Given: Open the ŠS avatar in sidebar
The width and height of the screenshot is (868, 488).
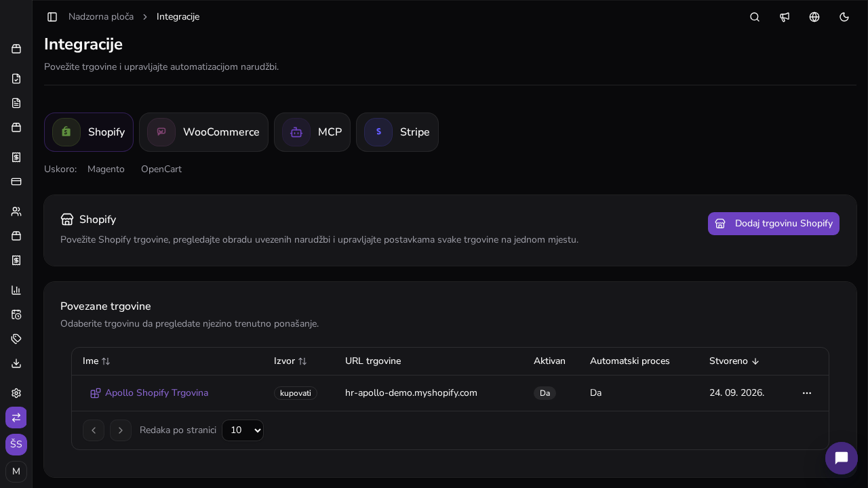Looking at the screenshot, I should pyautogui.click(x=16, y=445).
